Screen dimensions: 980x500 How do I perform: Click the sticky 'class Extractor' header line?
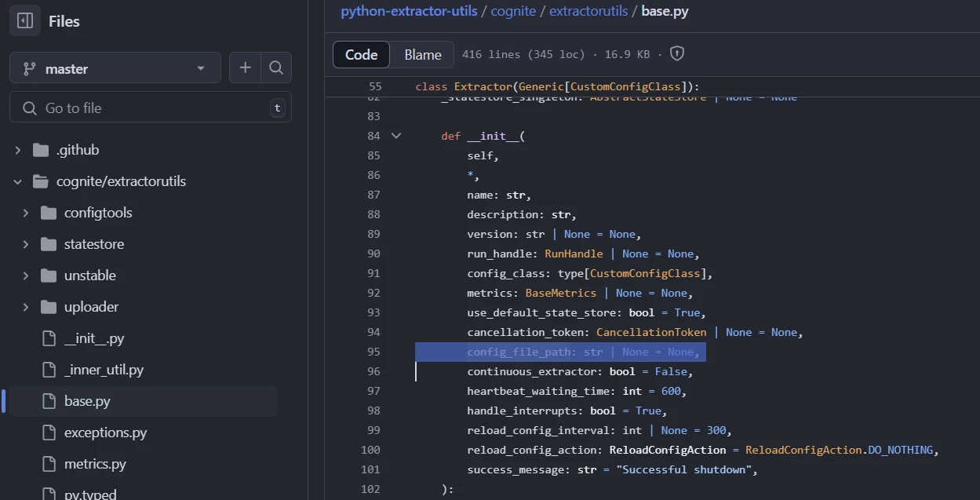click(557, 86)
